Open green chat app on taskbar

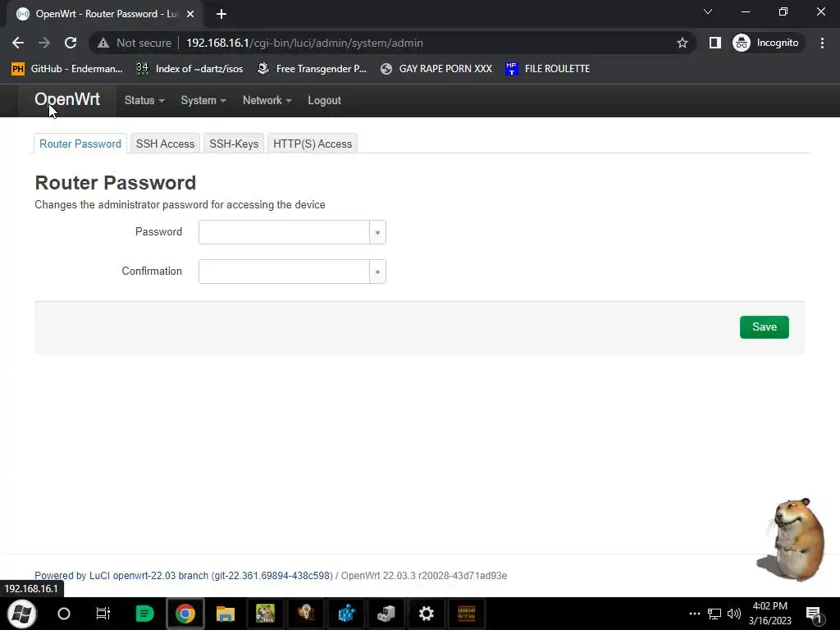point(144,614)
